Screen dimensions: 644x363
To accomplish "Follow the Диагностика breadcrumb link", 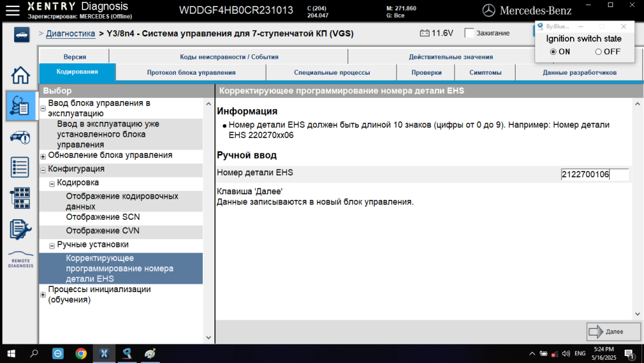I will (71, 34).
